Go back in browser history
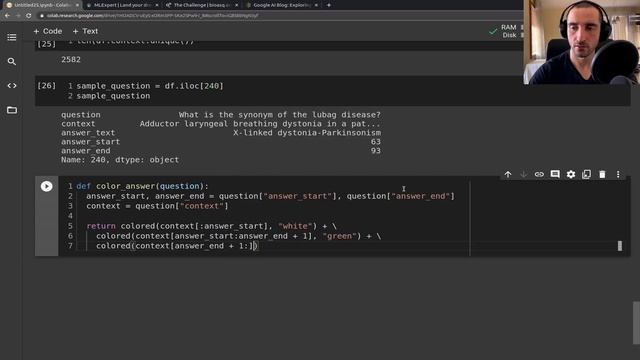Viewport: 640px width, 360px height. [x=7, y=16]
